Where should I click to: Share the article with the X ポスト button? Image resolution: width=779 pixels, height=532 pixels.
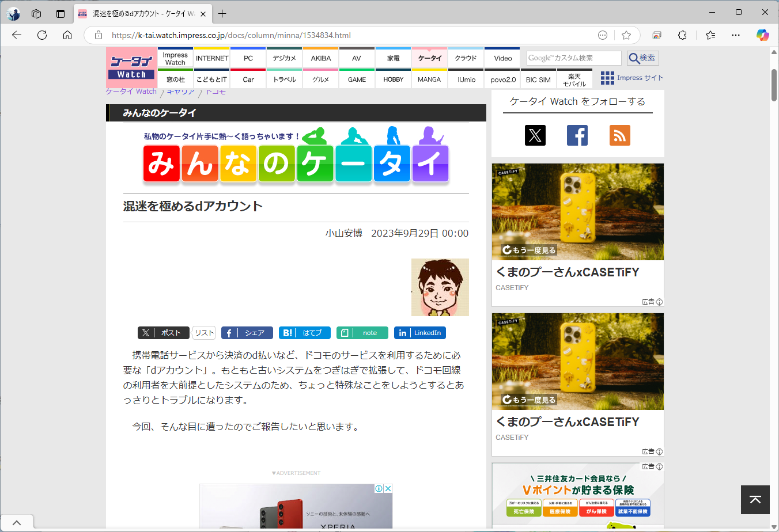coord(163,333)
